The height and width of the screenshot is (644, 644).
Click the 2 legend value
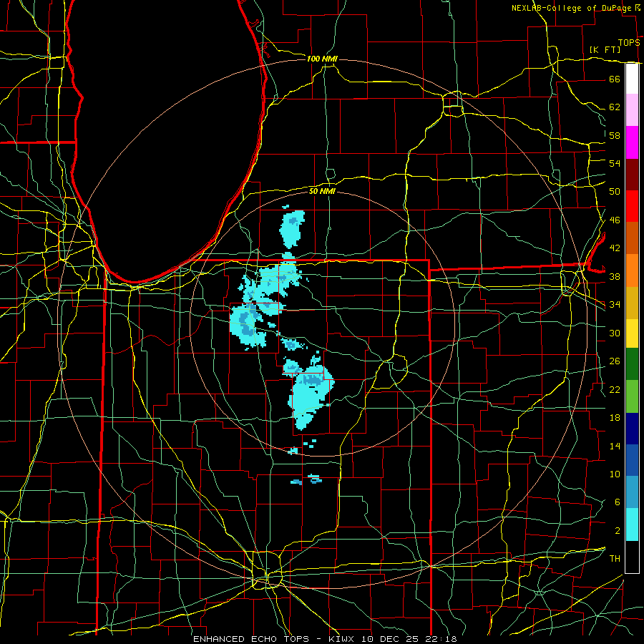tap(618, 531)
